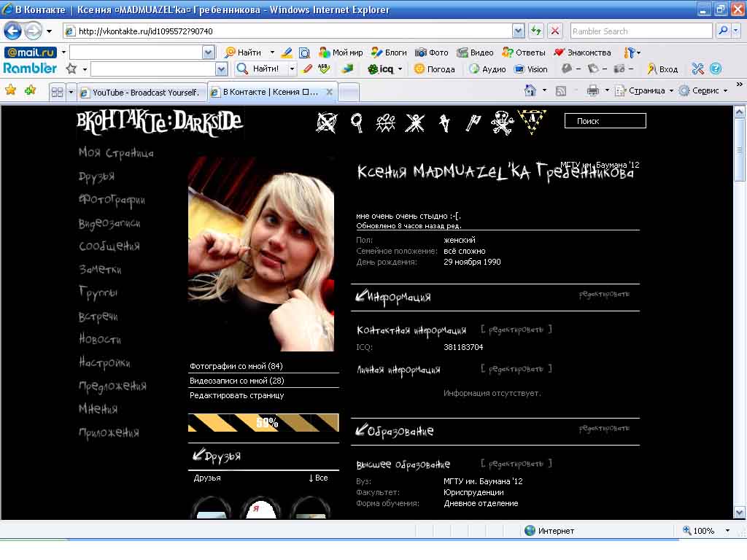This screenshot has height=560, width=747.
Task: Click the Back navigation arrow
Action: click(13, 31)
